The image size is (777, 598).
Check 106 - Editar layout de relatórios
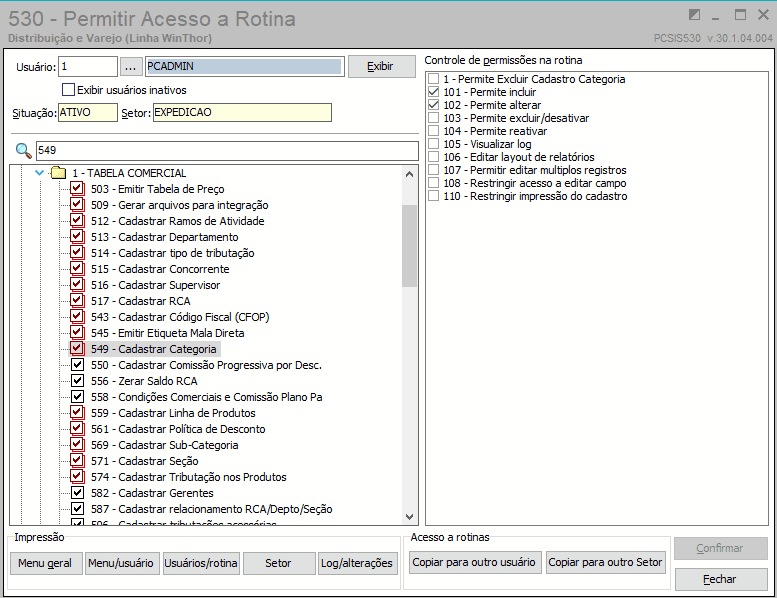tap(434, 157)
